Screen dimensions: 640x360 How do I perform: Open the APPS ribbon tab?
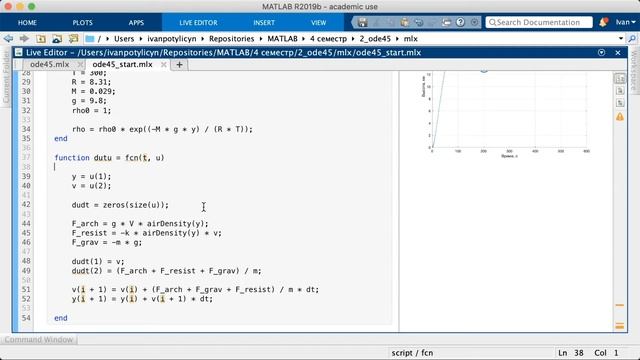point(136,22)
